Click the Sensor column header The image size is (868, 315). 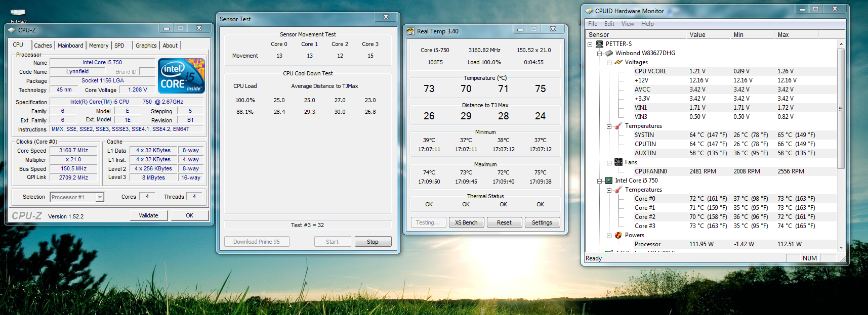(x=636, y=34)
